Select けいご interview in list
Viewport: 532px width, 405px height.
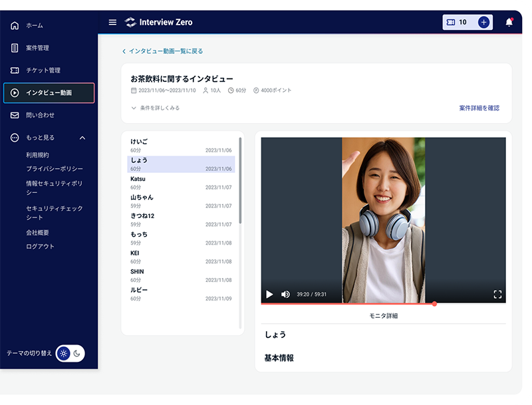[181, 146]
